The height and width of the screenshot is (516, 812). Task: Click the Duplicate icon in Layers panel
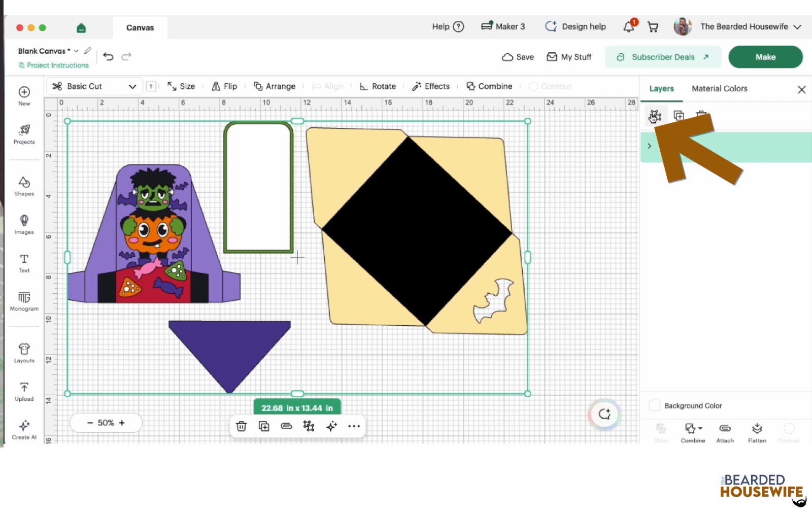pos(679,116)
